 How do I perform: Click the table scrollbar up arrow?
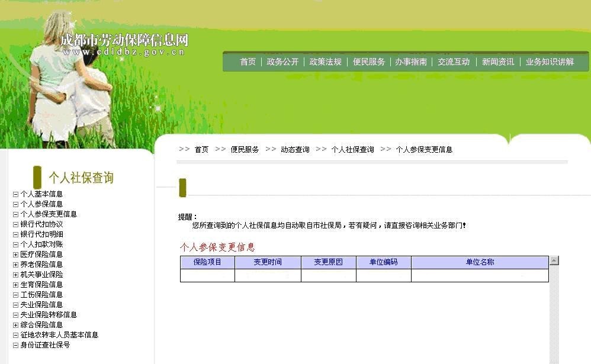click(554, 261)
